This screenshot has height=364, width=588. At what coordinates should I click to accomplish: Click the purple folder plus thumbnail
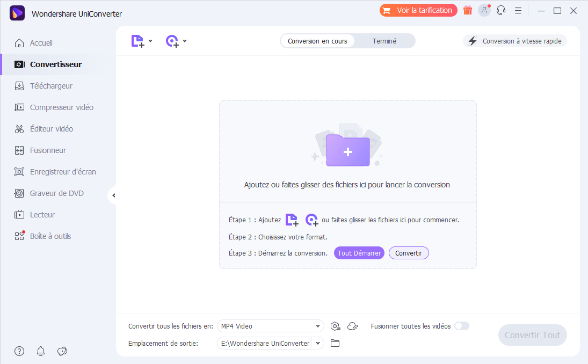347,151
